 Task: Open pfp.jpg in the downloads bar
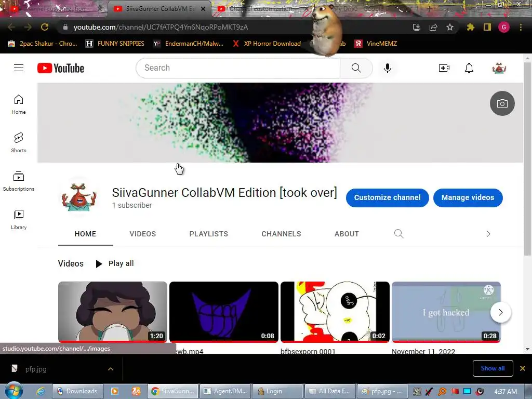(x=36, y=369)
